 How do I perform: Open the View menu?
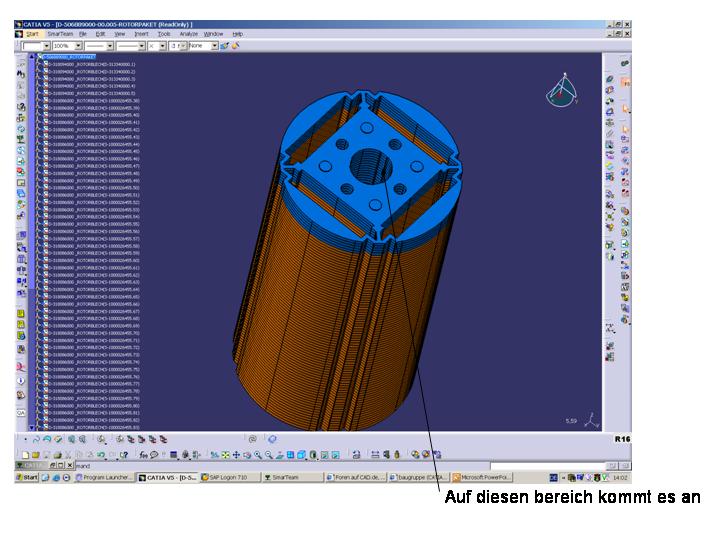[x=119, y=34]
